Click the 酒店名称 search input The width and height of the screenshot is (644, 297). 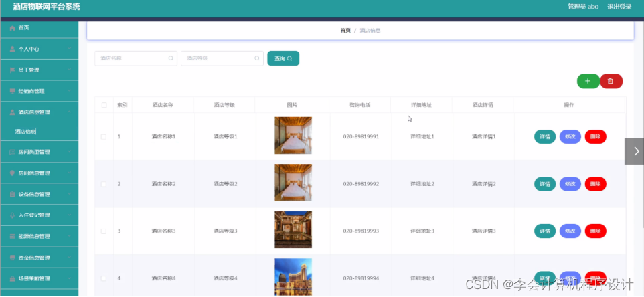[x=136, y=58]
